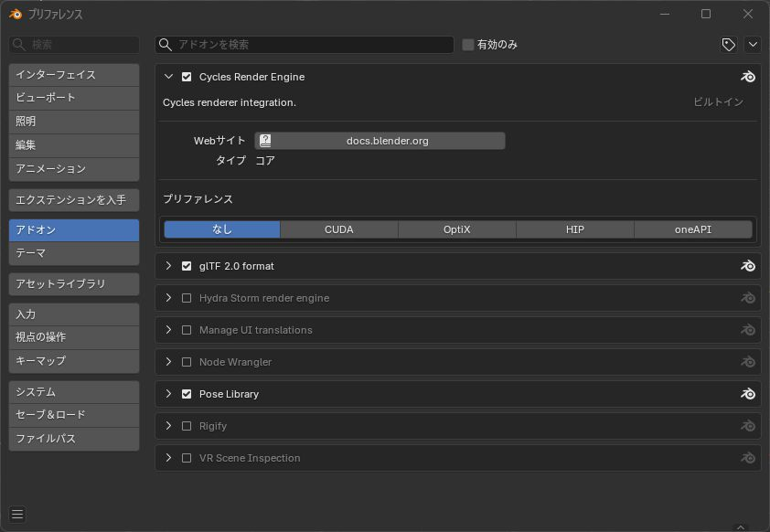
Task: Disable the Cycles Render Engine checkbox
Action: click(x=187, y=77)
